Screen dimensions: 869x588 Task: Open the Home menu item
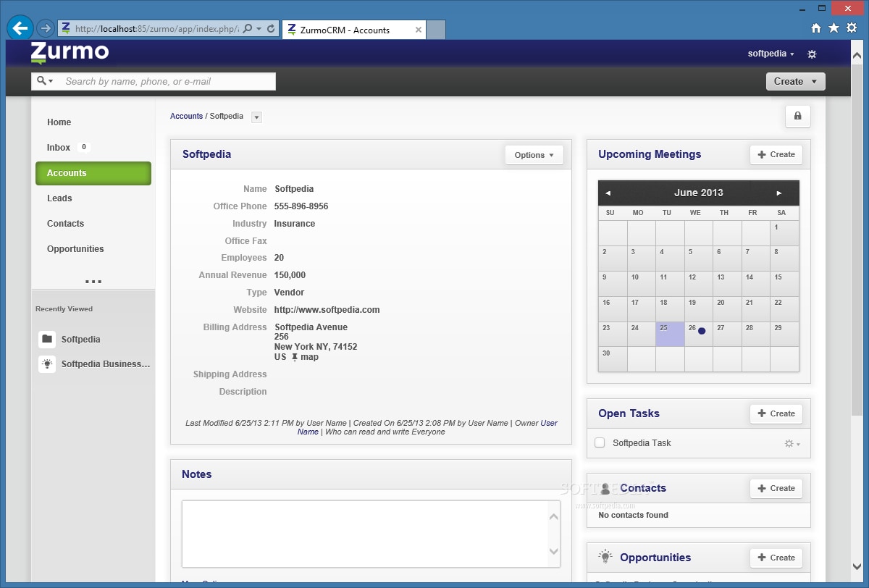coord(93,122)
